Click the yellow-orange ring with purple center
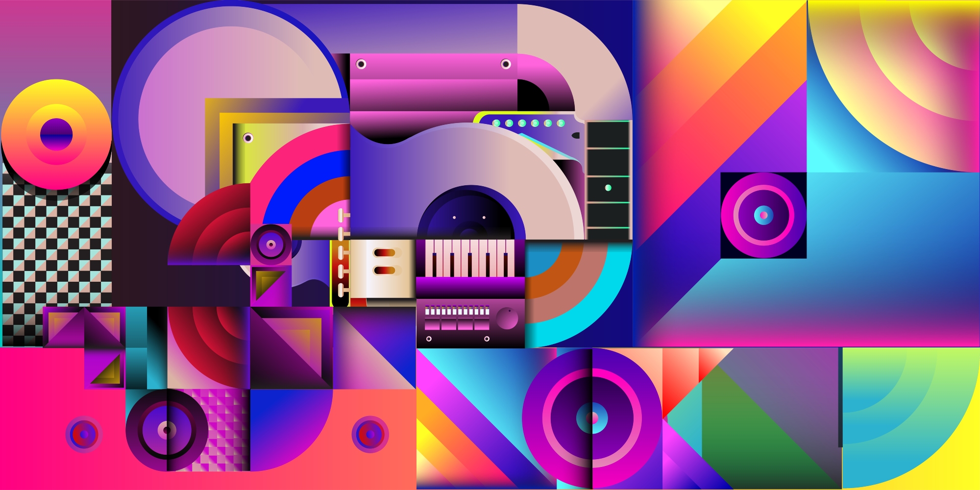Screen dimensions: 980x490 tap(56, 134)
